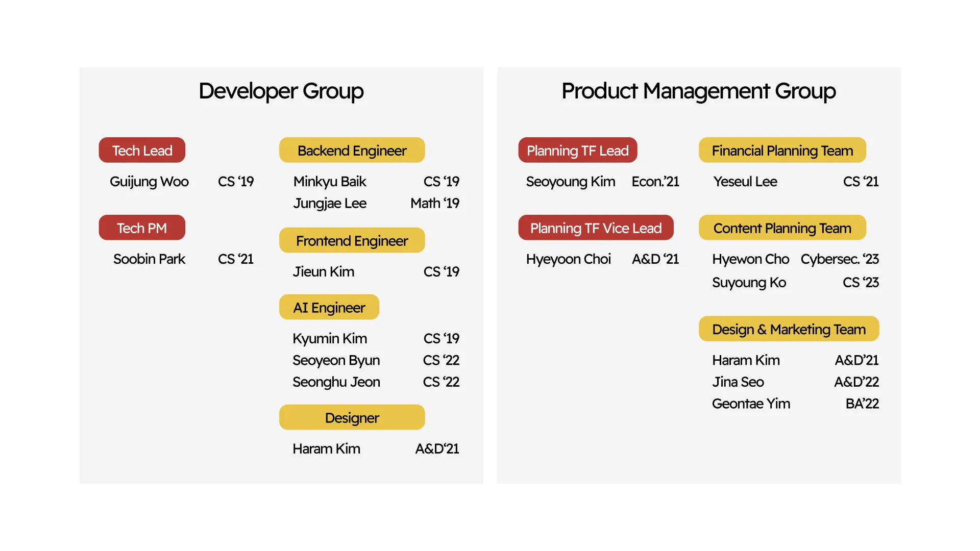Select the Tech PM red label
Viewport: 980px width, 551px height.
[x=142, y=228]
